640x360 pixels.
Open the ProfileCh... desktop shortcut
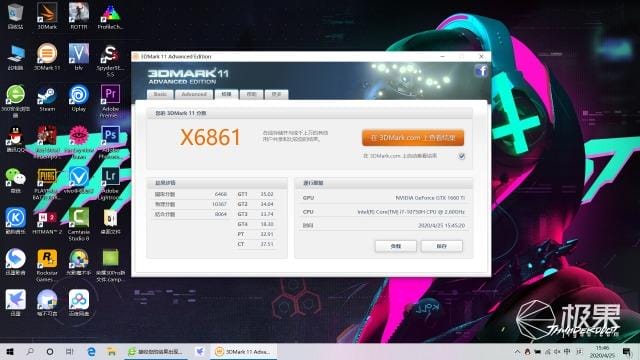click(110, 16)
